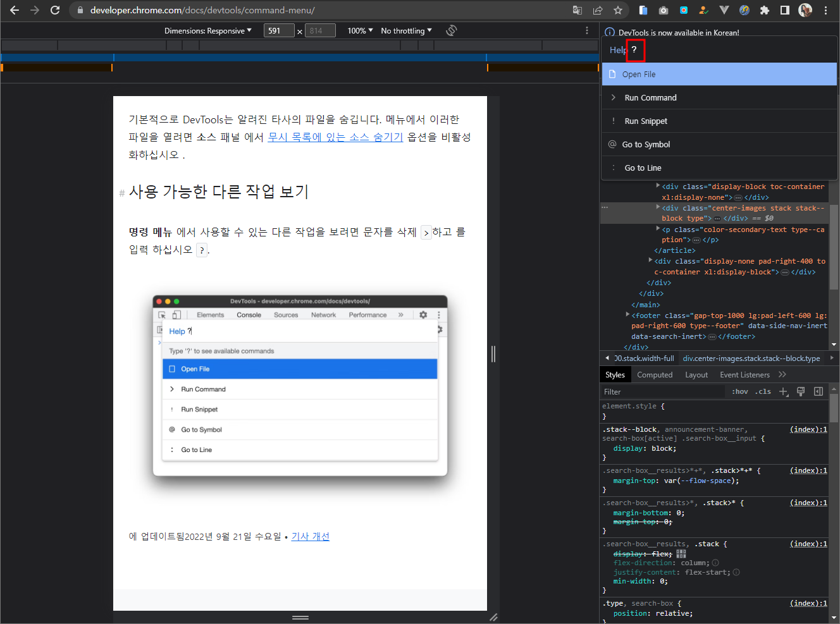Viewport: 840px width, 624px height.
Task: Click the viewport height field
Action: [x=320, y=30]
